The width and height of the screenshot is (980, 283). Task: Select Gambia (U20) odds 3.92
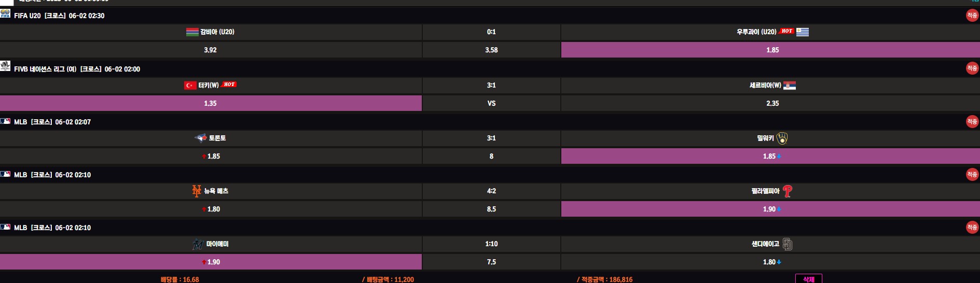[x=210, y=50]
